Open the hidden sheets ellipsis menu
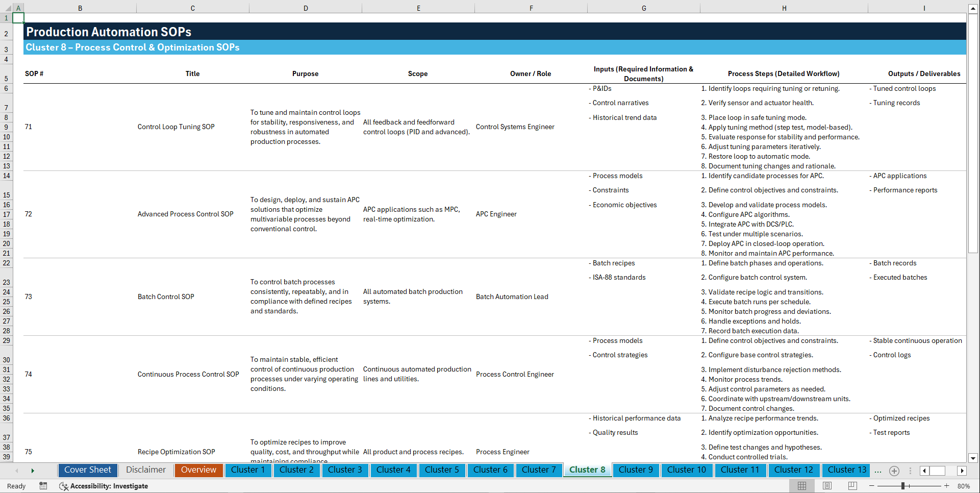Screen dimensions: 980x493 pos(878,471)
